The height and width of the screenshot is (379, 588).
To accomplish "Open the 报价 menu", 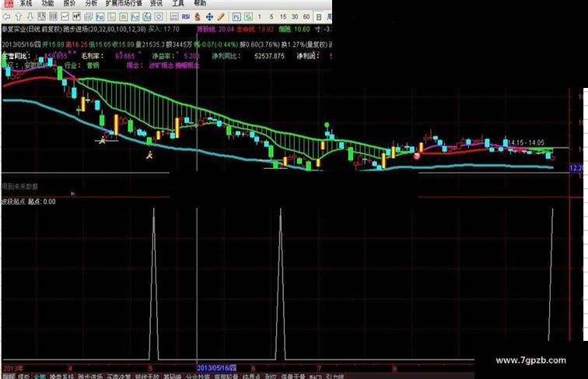I will click(x=69, y=3).
